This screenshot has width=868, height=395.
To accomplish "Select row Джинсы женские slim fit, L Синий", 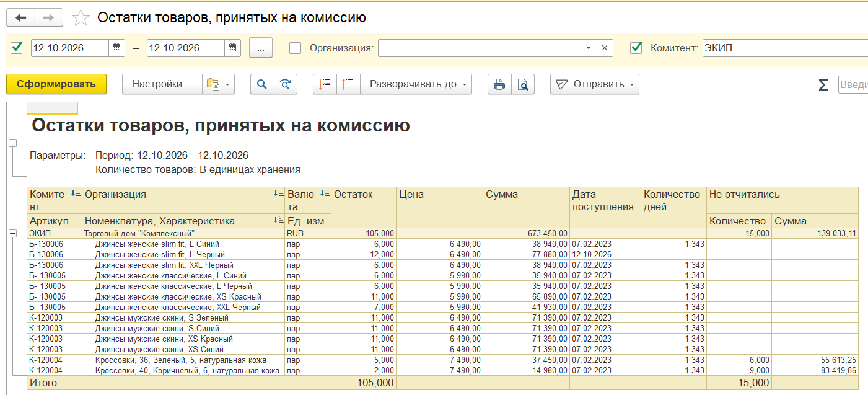I will click(183, 244).
